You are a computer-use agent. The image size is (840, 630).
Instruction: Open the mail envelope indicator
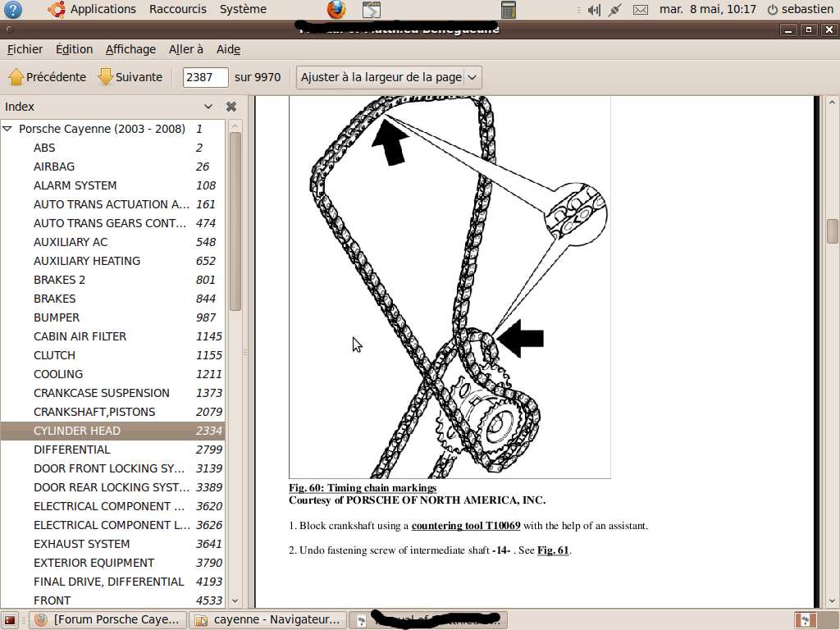pos(641,10)
